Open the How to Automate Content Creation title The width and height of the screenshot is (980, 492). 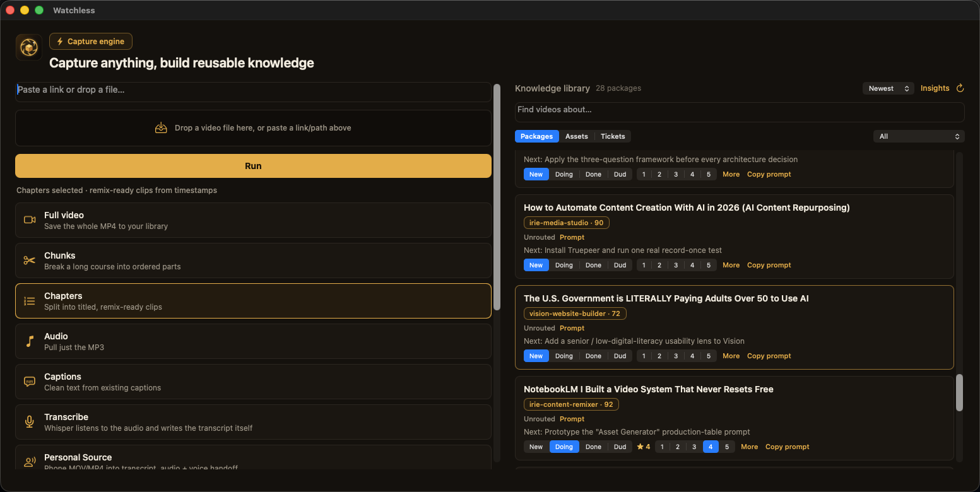687,208
